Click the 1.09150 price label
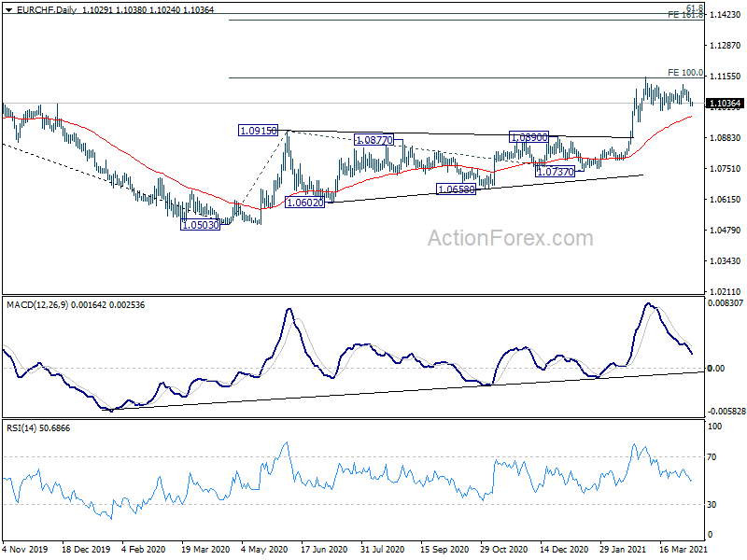747x560 pixels. pos(258,132)
